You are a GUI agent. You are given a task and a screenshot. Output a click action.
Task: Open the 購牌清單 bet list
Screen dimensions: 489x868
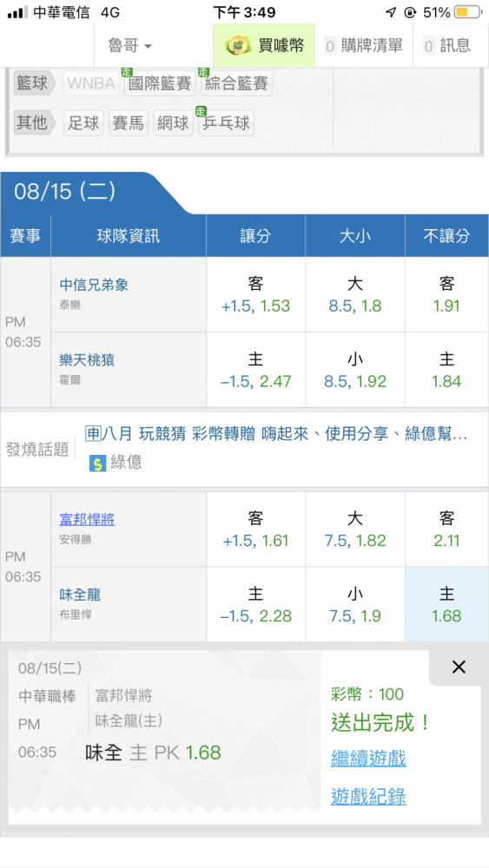click(x=364, y=45)
